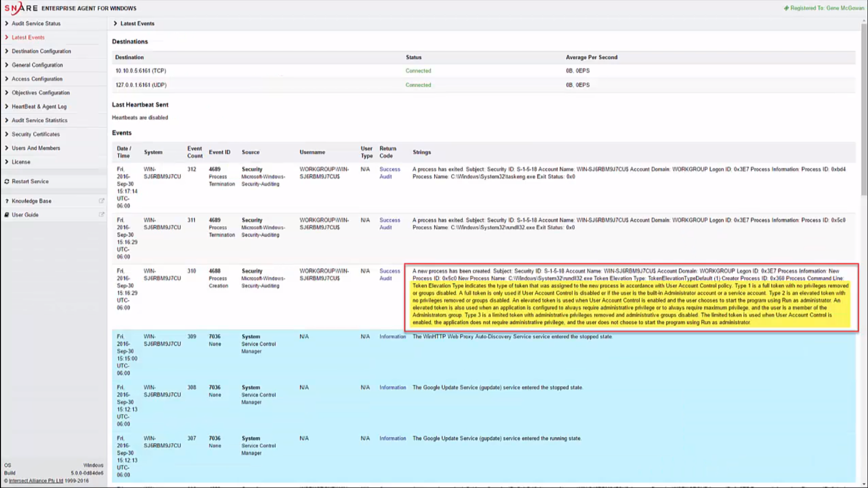Click Information link for event 309
Viewport: 868px width, 488px height.
click(x=392, y=337)
